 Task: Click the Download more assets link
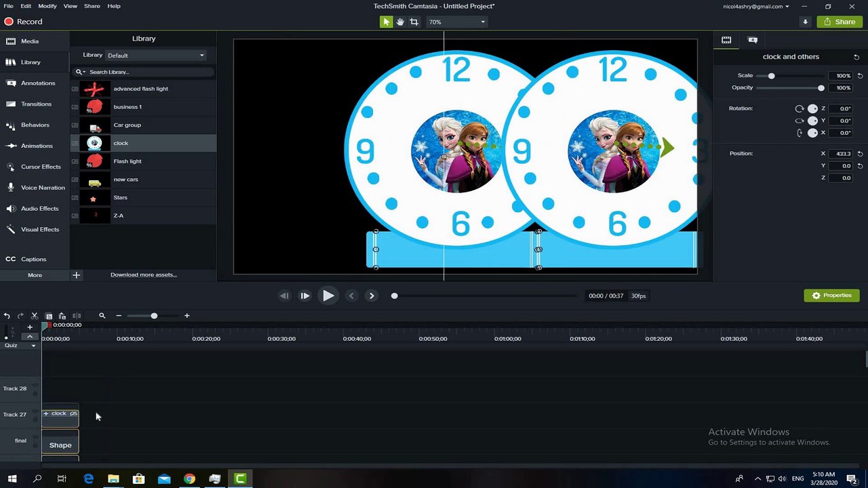144,275
